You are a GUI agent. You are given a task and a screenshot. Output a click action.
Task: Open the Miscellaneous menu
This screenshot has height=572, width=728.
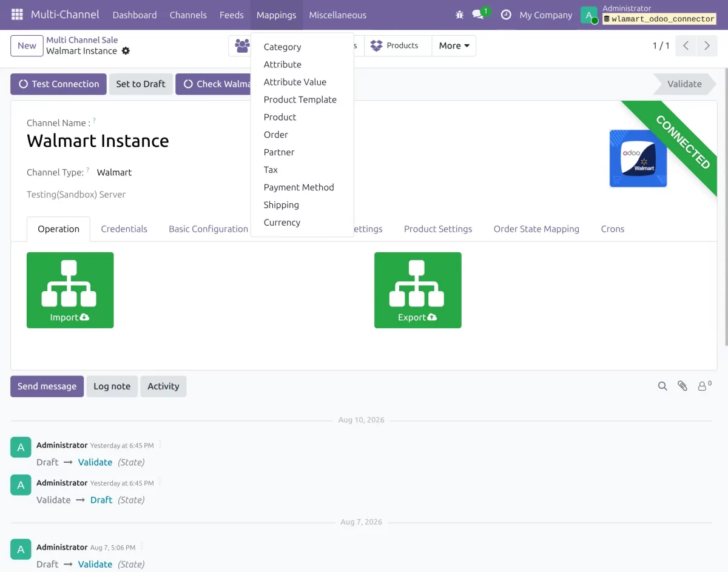point(338,15)
